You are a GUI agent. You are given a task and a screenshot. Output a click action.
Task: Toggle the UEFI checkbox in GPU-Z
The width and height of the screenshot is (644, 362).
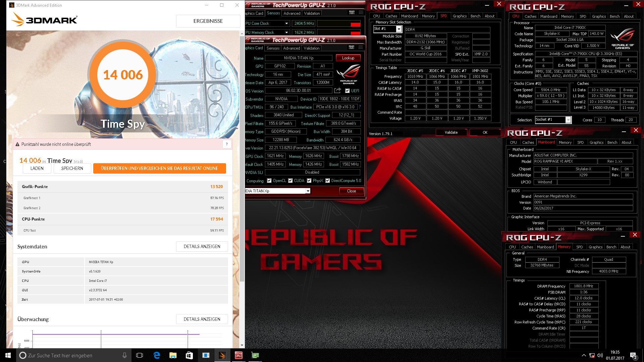(x=347, y=91)
